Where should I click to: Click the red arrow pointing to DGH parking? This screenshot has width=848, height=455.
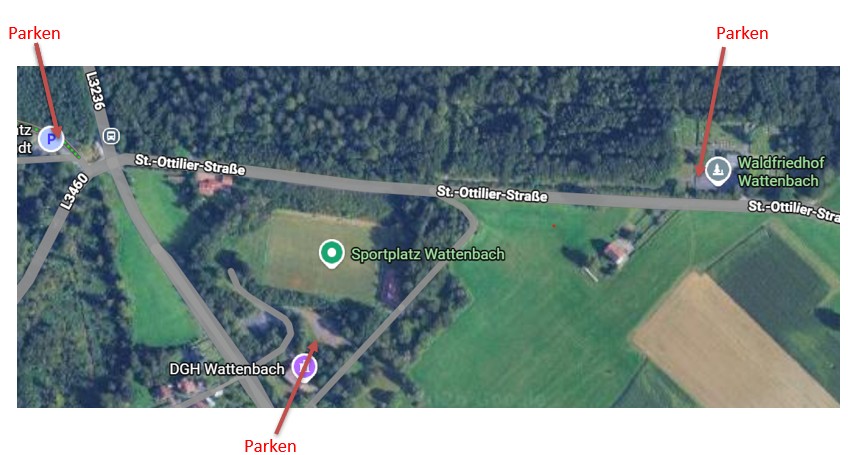click(297, 386)
